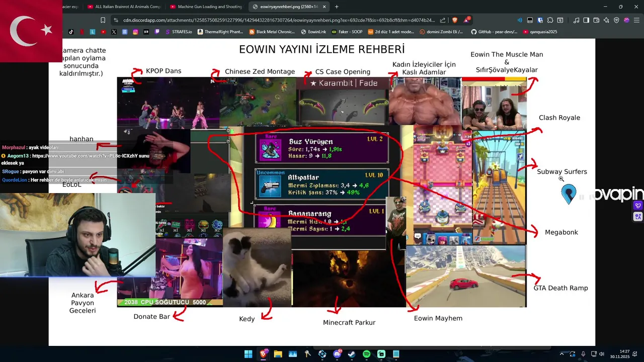This screenshot has height=362, width=644.
Task: Open the Windows Start menu
Action: click(x=249, y=354)
